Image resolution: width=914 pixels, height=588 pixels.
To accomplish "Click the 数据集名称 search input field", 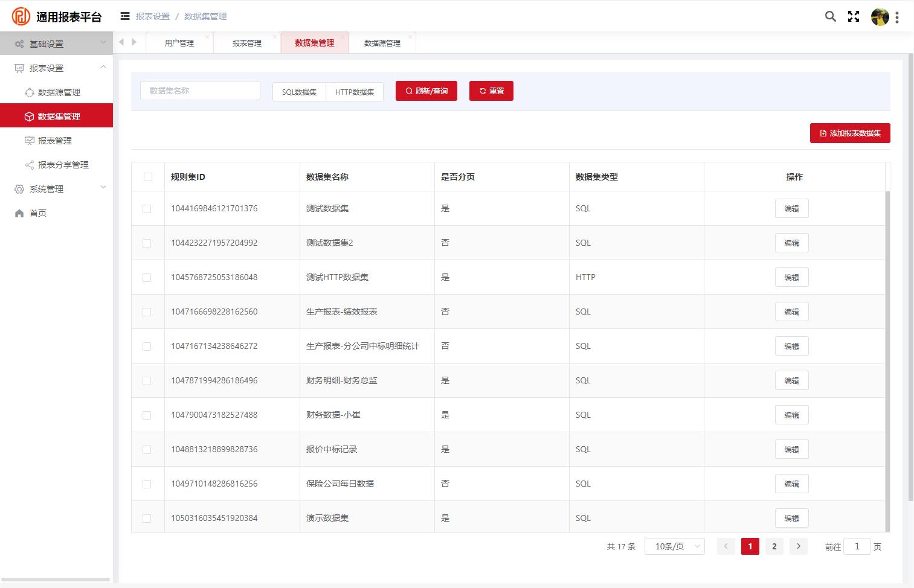I will coord(200,91).
